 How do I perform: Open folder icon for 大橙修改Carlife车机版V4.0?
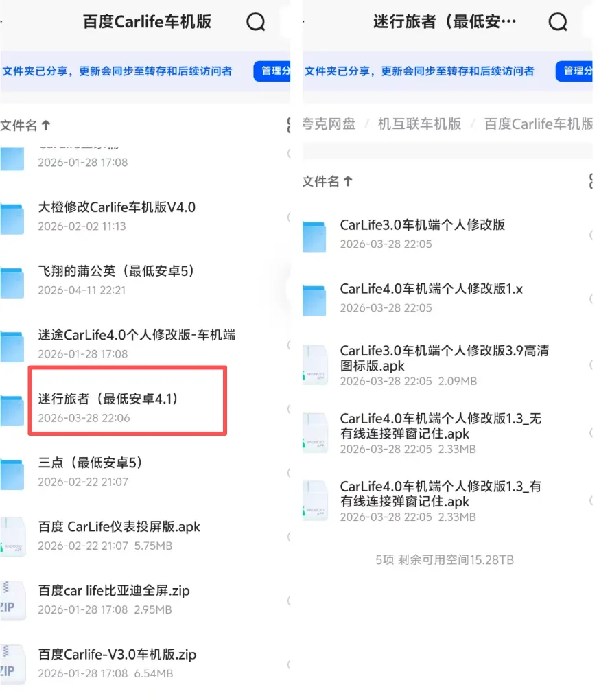click(12, 218)
